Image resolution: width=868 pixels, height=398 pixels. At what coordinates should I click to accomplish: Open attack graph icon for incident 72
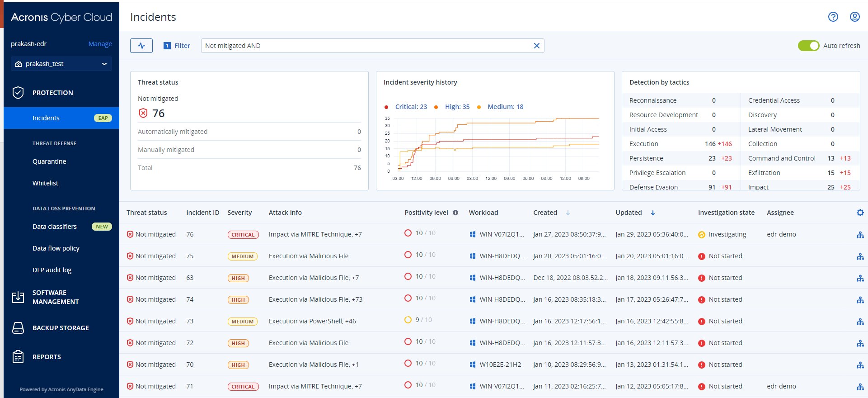tap(860, 343)
